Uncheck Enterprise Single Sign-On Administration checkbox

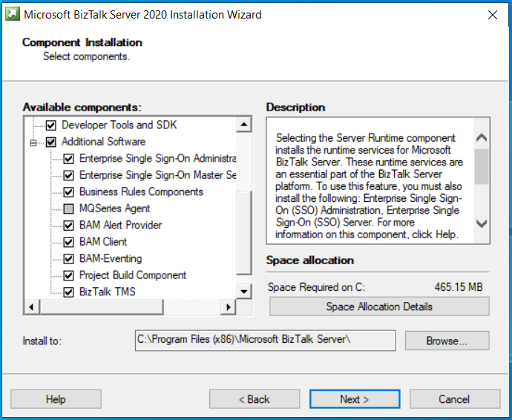pyautogui.click(x=68, y=158)
